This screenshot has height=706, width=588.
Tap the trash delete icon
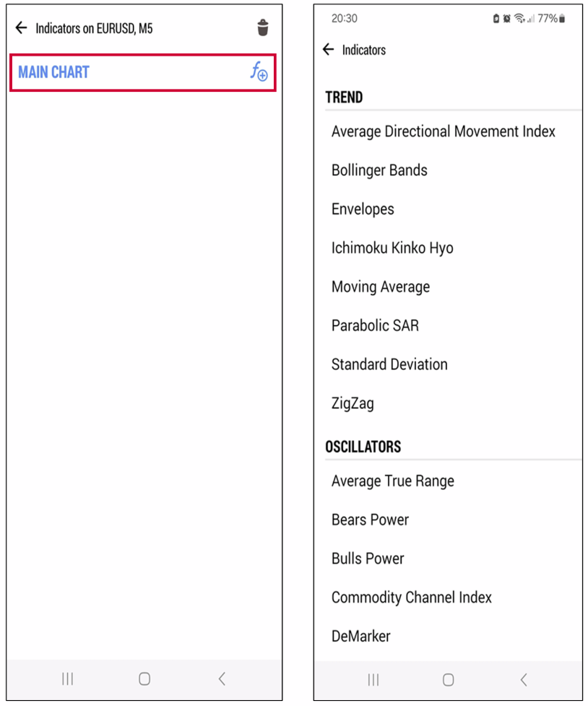pyautogui.click(x=263, y=28)
